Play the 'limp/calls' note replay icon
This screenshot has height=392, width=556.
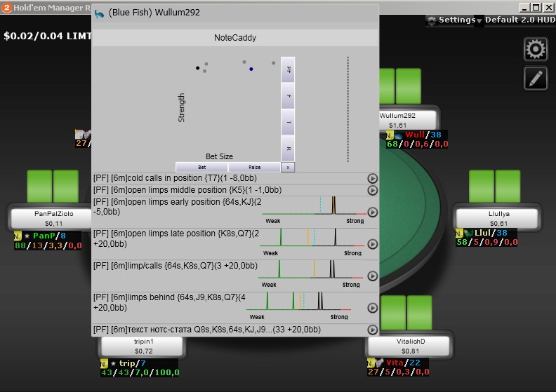(x=373, y=276)
